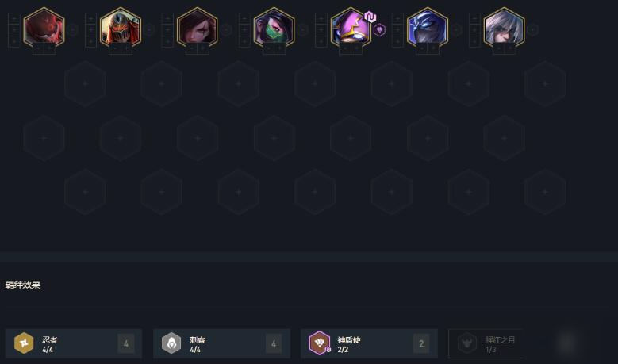This screenshot has width=618, height=364.
Task: Select the Shen champion with blue mask
Action: pyautogui.click(x=428, y=28)
